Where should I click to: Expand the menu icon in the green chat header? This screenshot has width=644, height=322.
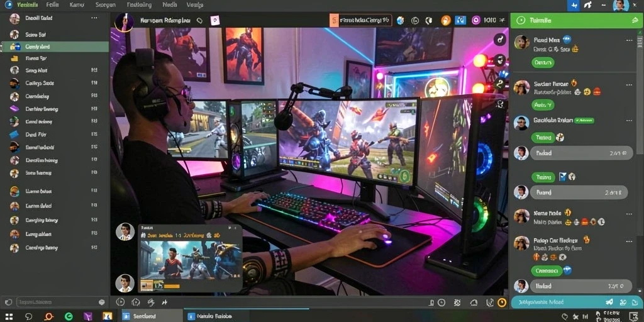coord(634,20)
